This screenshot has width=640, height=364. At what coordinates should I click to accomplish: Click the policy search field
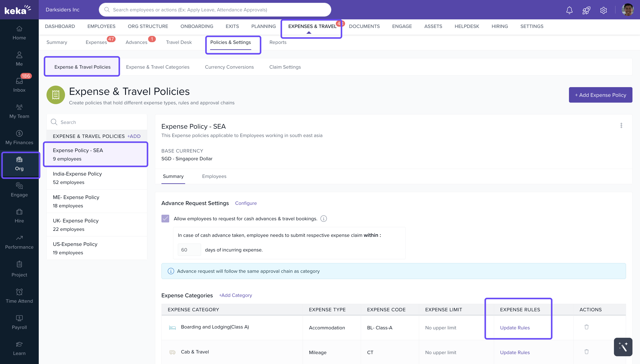point(100,122)
